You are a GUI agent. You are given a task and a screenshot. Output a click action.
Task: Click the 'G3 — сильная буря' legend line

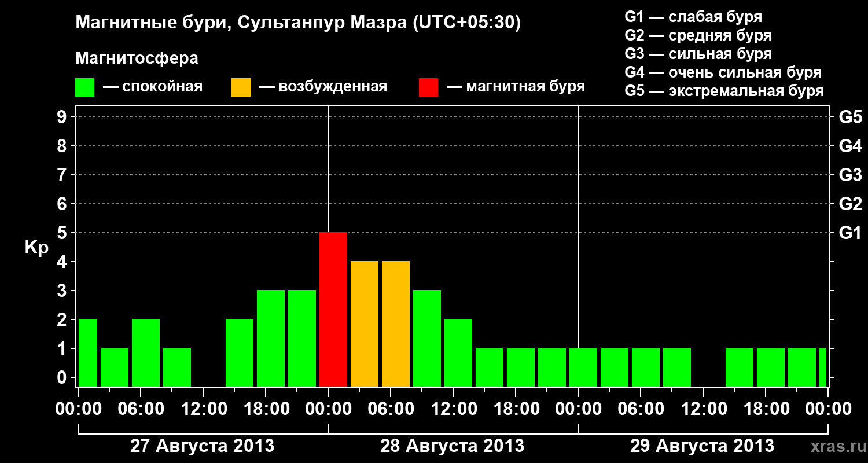click(698, 54)
